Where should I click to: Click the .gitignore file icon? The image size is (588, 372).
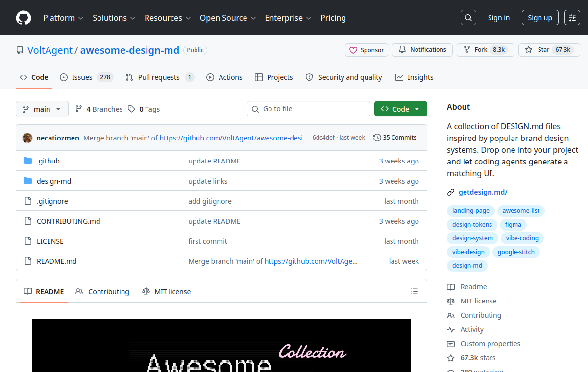tap(28, 201)
